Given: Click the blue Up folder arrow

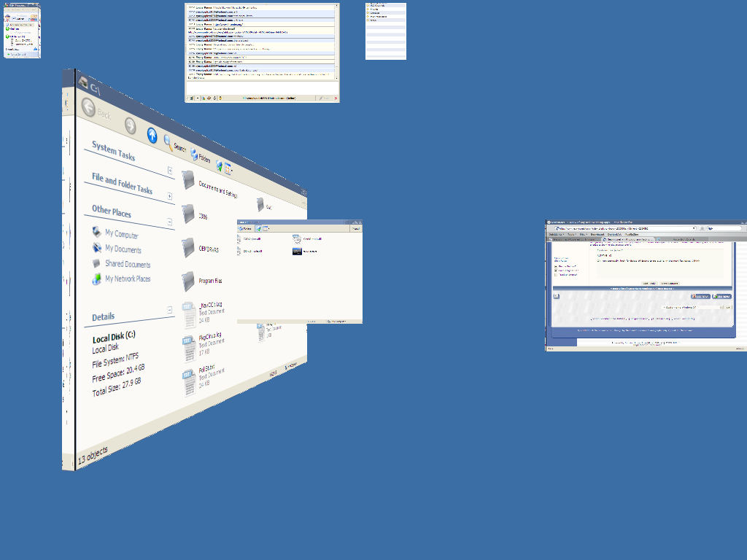Looking at the screenshot, I should [x=152, y=135].
